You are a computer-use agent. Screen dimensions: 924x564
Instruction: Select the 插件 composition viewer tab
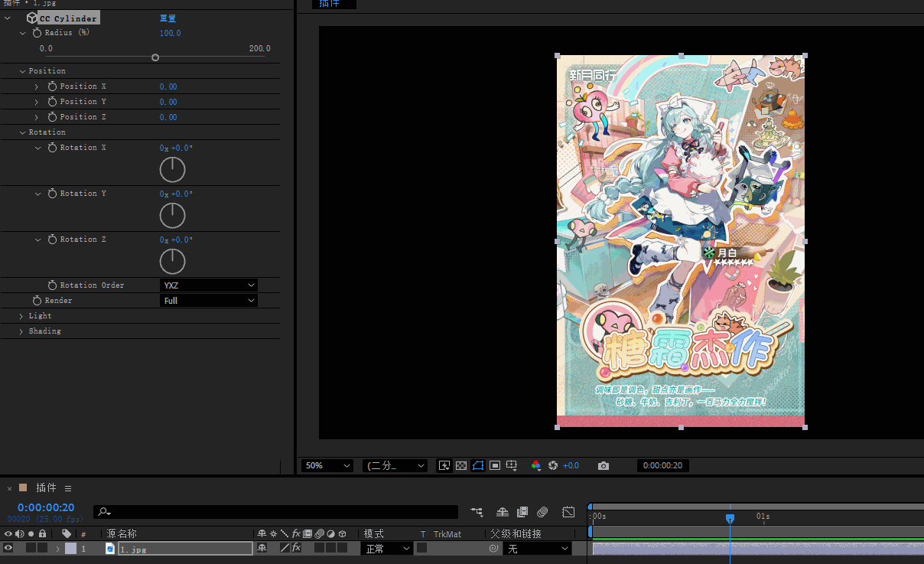point(334,4)
